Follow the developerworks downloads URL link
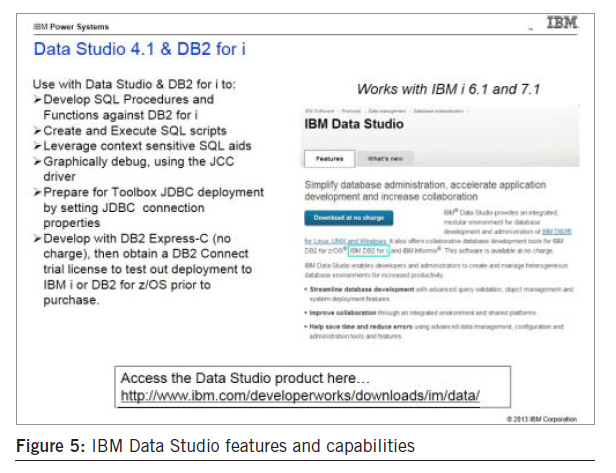Image resolution: width=616 pixels, height=473 pixels. click(300, 395)
